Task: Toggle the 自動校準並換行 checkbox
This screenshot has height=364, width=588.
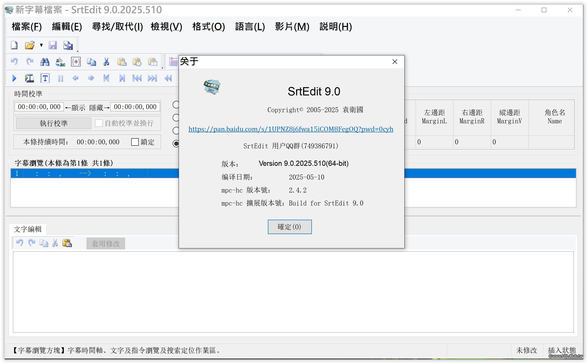Action: (99, 123)
